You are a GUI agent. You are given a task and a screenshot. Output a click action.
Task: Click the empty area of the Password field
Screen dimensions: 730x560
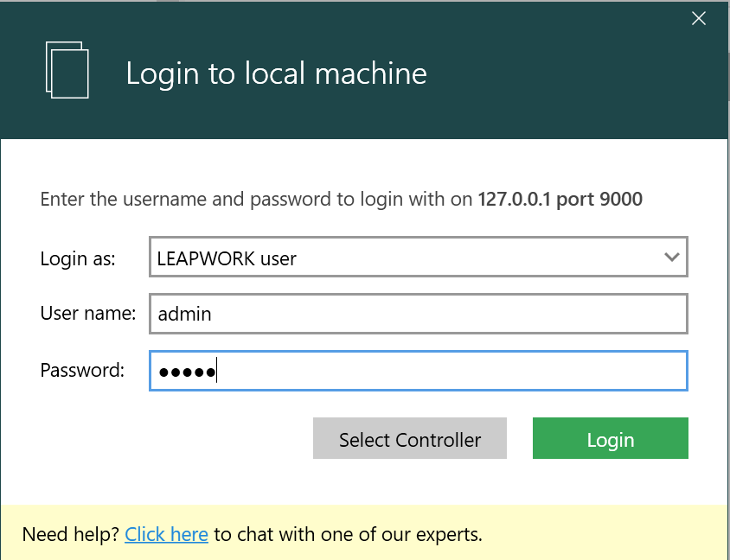pyautogui.click(x=450, y=371)
